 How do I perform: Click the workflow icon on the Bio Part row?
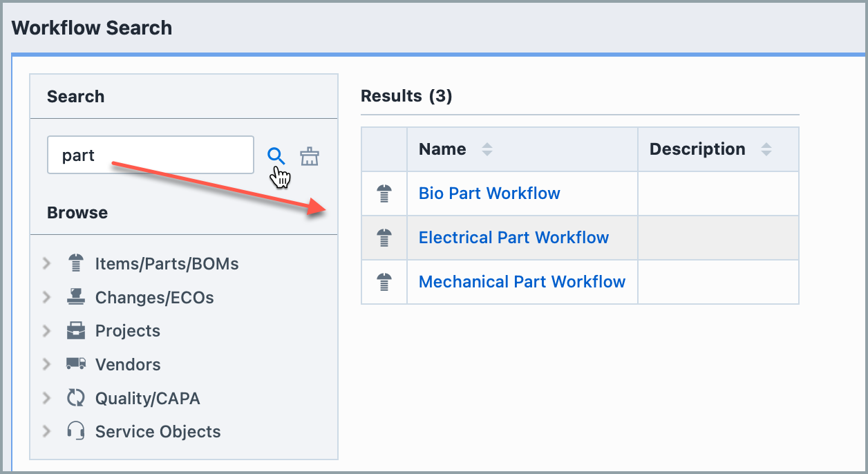coord(384,193)
